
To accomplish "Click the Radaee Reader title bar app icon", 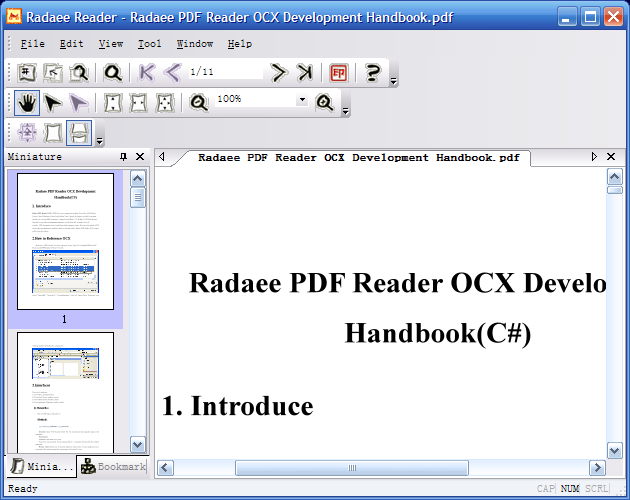I will [x=14, y=17].
